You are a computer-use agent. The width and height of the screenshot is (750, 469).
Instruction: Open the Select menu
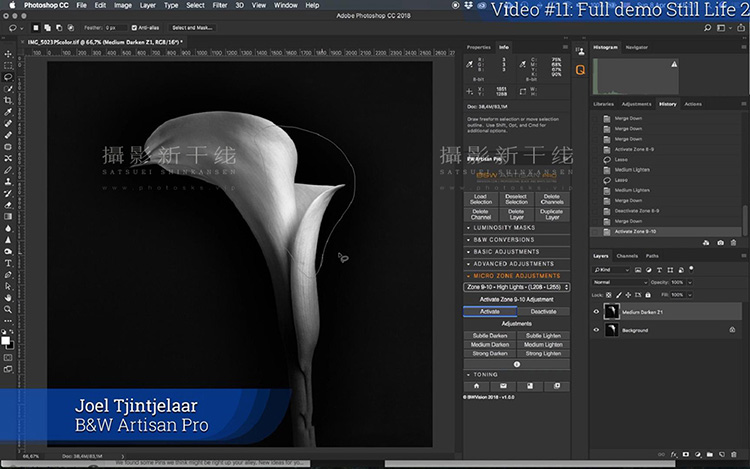tap(195, 5)
